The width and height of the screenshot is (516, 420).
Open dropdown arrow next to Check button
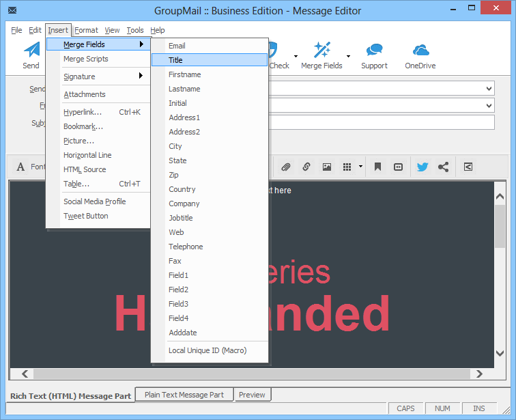[296, 56]
